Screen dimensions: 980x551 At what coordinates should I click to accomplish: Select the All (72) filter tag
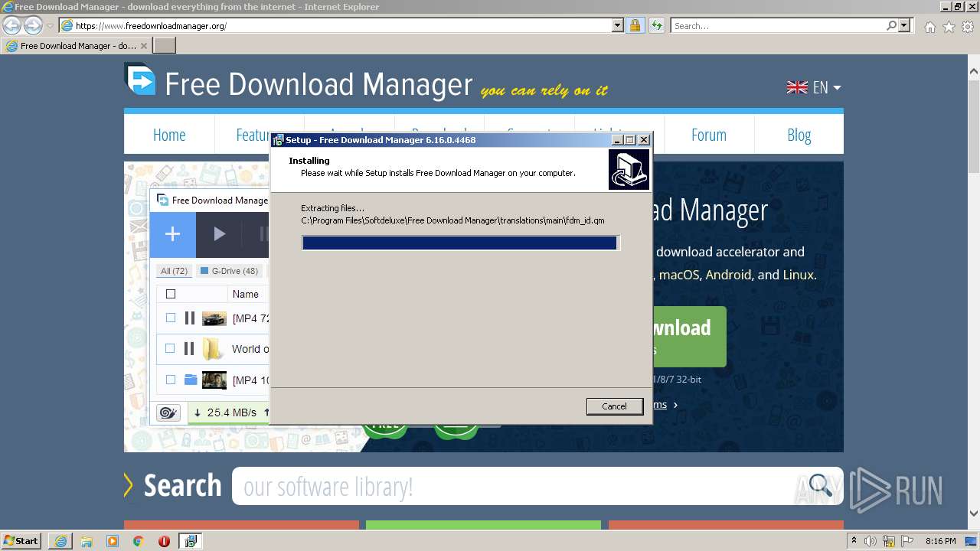174,271
